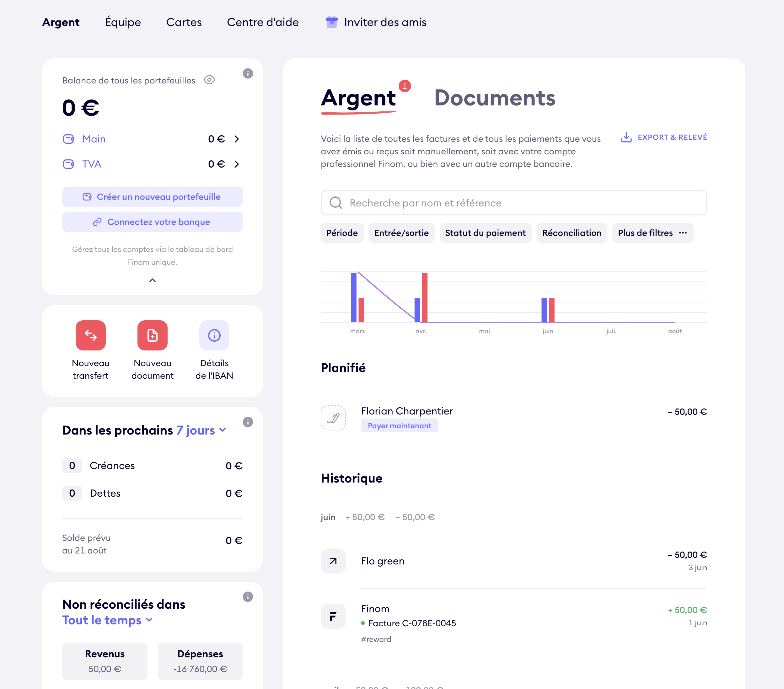The width and height of the screenshot is (784, 689).
Task: Open the Argent top navigation item
Action: click(x=61, y=22)
